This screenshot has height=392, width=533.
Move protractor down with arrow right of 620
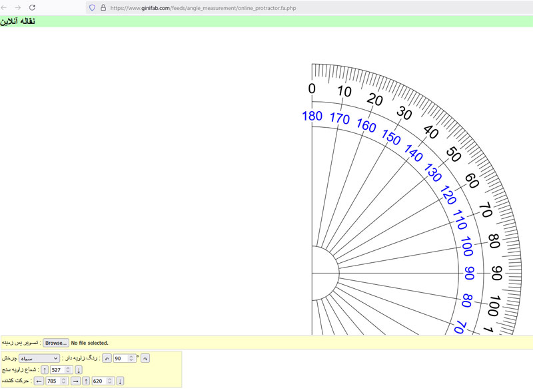tap(120, 381)
